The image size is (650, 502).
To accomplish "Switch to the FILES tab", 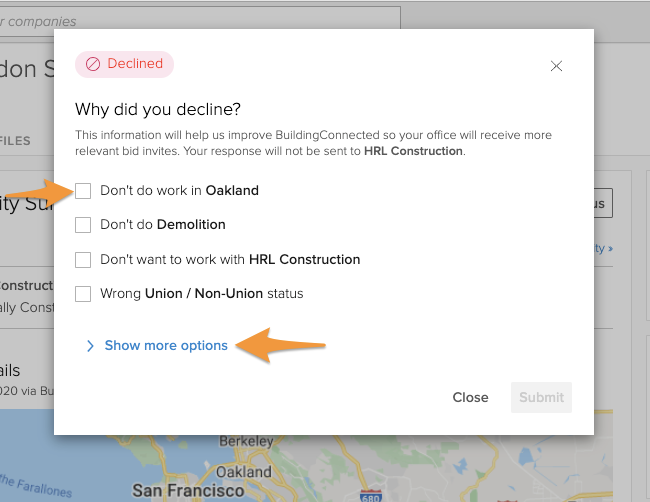I will tap(16, 141).
